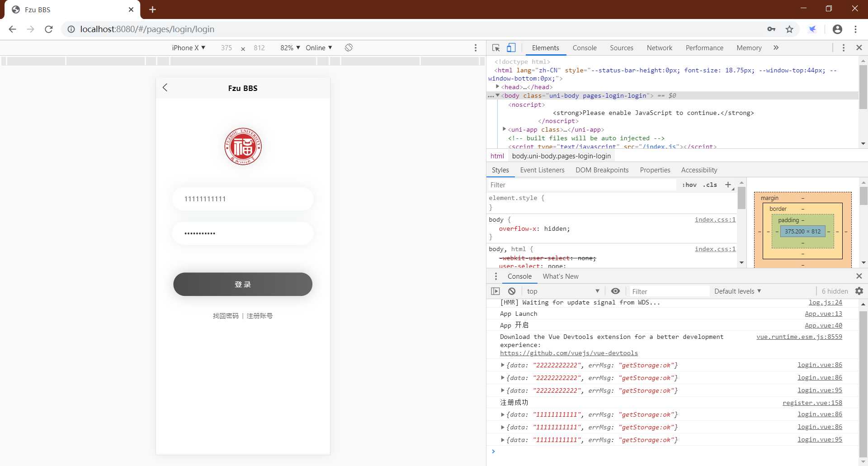Clear the console with the ban icon
The image size is (868, 466).
click(512, 291)
